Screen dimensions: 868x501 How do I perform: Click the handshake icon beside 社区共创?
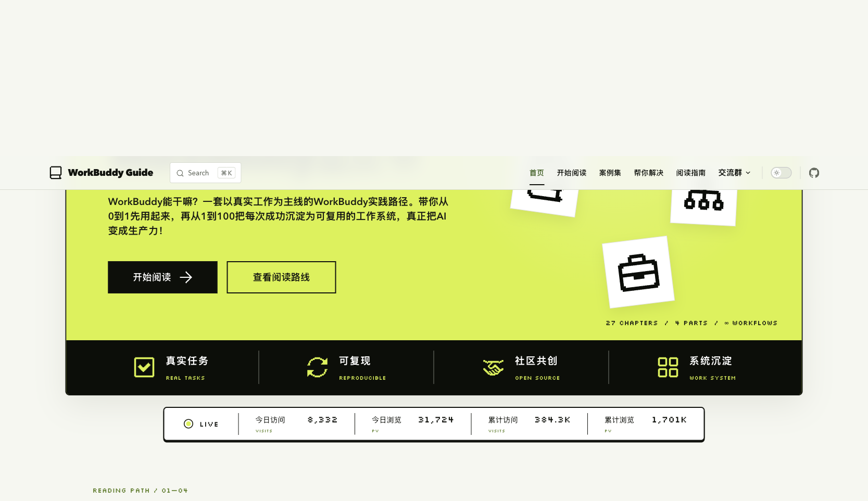(x=493, y=367)
